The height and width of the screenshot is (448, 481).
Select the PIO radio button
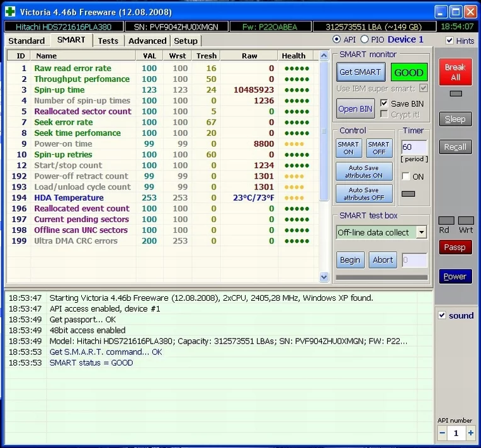click(x=364, y=40)
